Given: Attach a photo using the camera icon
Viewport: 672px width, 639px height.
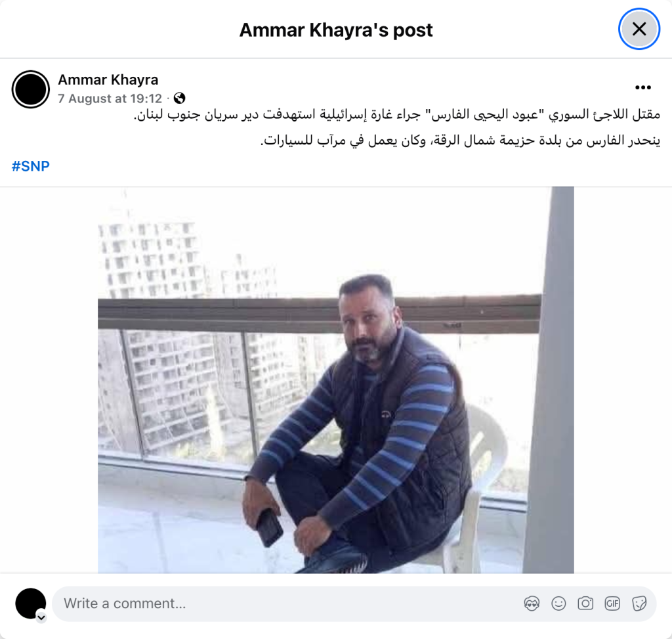Looking at the screenshot, I should click(585, 604).
